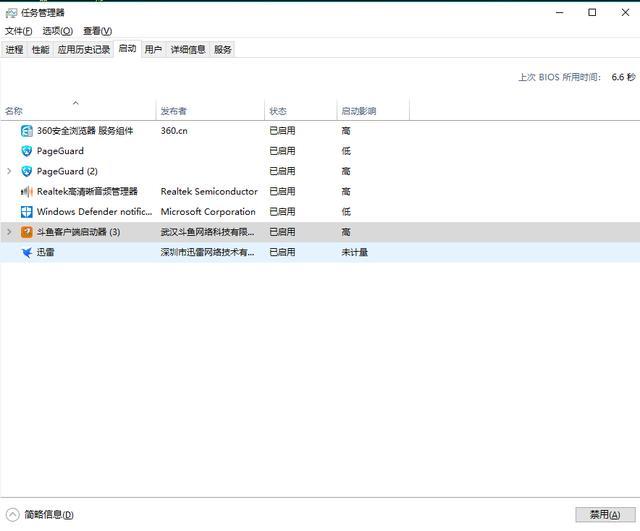
Task: Switch to the 进程 tab
Action: coord(14,50)
